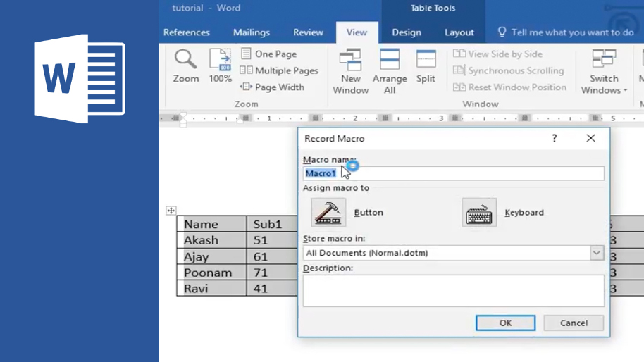The width and height of the screenshot is (644, 362).
Task: Confirm with the OK button
Action: click(x=505, y=323)
